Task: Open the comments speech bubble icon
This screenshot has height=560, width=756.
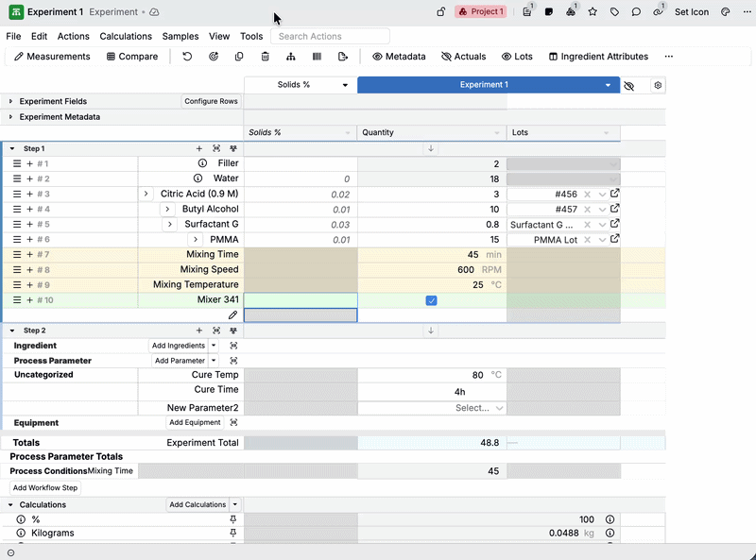Action: click(x=636, y=12)
